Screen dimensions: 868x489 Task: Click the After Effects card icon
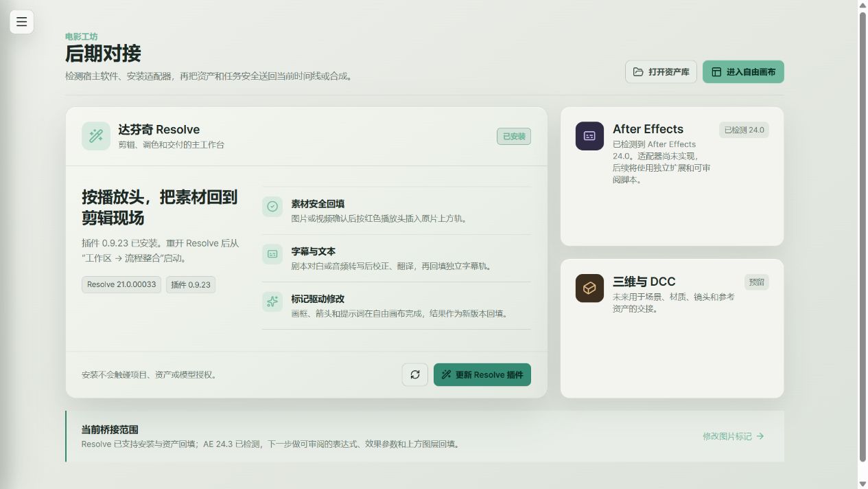[x=589, y=136]
